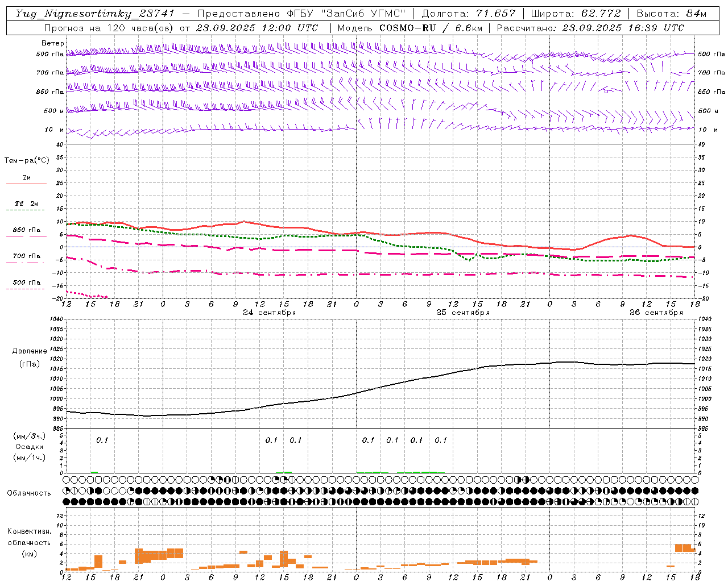Click the red line sample under 2м legend
728x582 pixels.
pyautogui.click(x=26, y=184)
